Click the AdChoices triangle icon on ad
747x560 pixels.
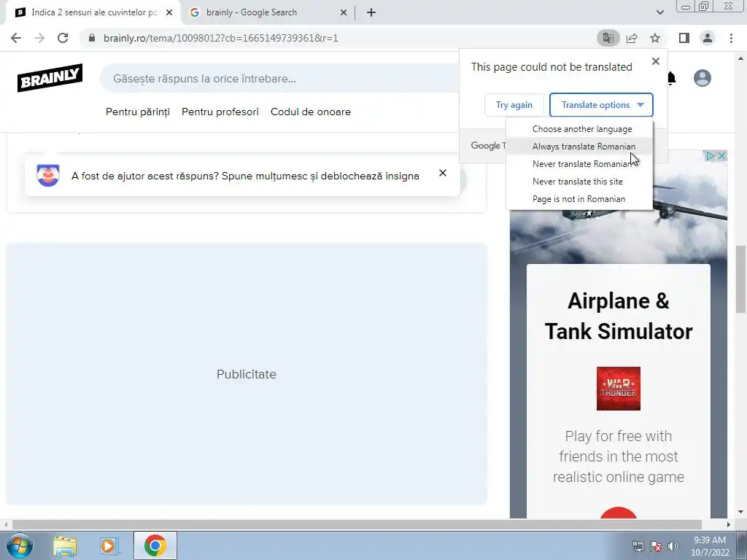pos(711,156)
